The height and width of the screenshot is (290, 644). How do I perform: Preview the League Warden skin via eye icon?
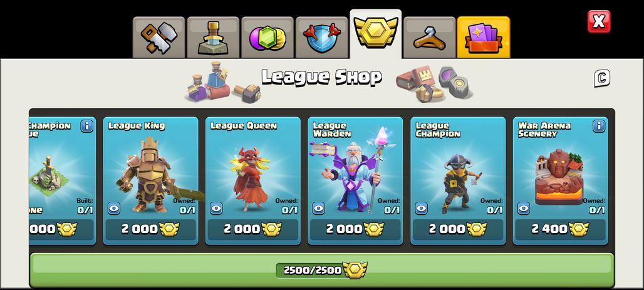[x=319, y=208]
